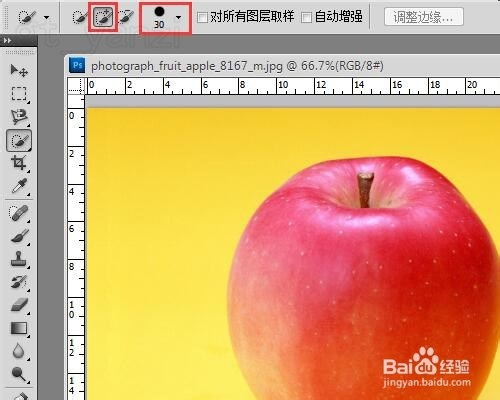Click the apple stem in canvas
Viewport: 500px width, 400px height.
pos(365,189)
